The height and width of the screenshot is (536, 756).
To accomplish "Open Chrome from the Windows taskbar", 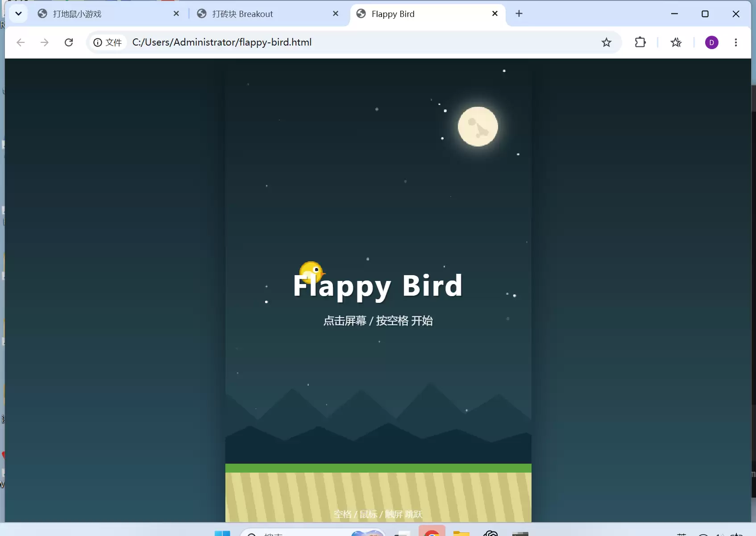I will pos(432,532).
